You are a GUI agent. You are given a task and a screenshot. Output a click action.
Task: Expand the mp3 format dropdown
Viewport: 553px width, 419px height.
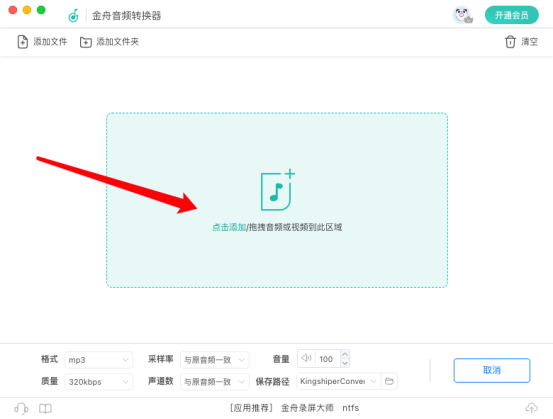98,360
